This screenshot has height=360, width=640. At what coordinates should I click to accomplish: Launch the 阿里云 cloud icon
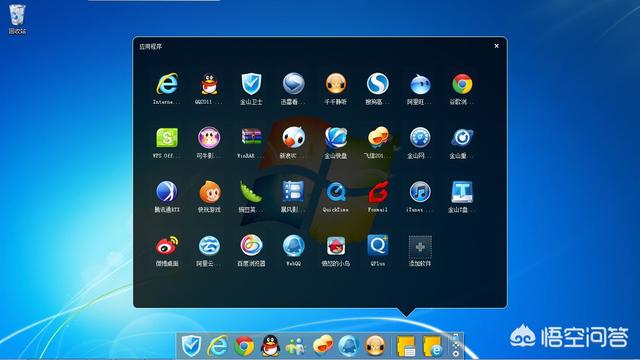pos(209,245)
